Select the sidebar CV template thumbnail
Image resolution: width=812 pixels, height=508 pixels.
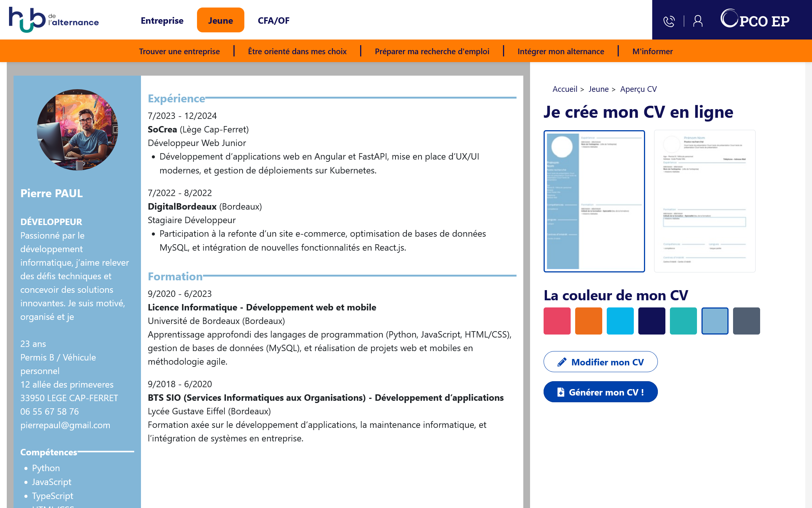pyautogui.click(x=594, y=201)
